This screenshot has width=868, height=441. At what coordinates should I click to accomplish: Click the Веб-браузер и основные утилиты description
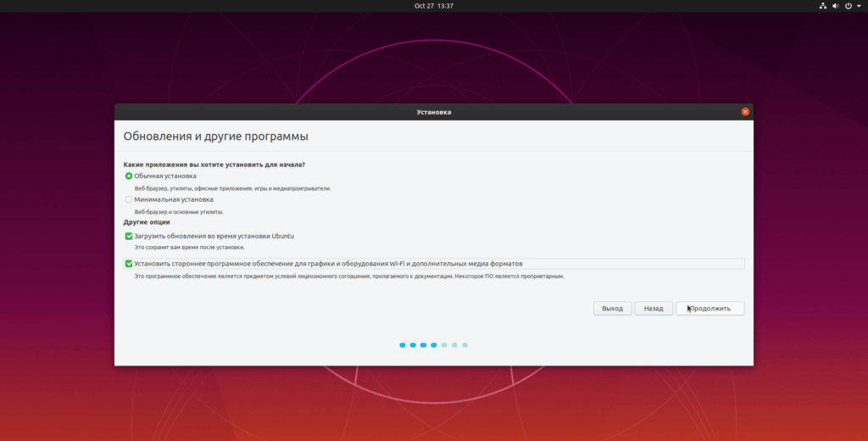pyautogui.click(x=179, y=212)
